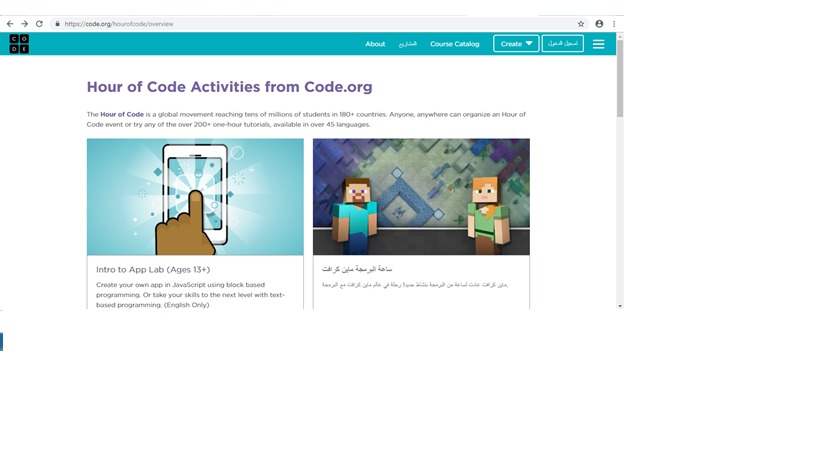Click the Arabic projects nav link
Viewport: 819px width, 460px height.
point(407,44)
